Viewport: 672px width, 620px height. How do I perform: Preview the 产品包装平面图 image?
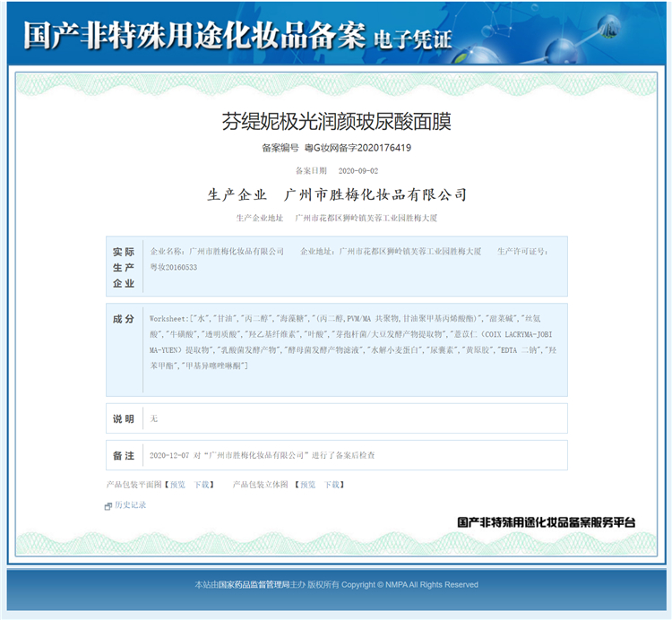[x=177, y=484]
